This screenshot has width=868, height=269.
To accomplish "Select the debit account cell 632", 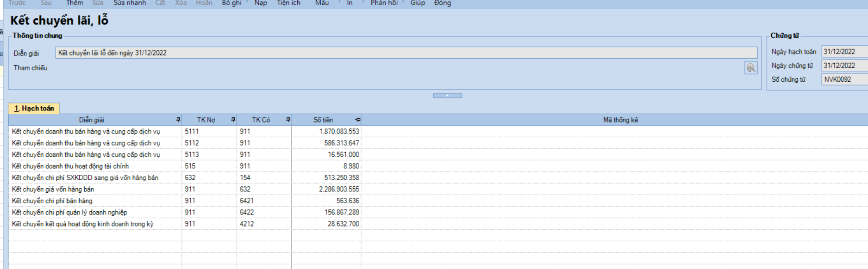I will [x=209, y=177].
